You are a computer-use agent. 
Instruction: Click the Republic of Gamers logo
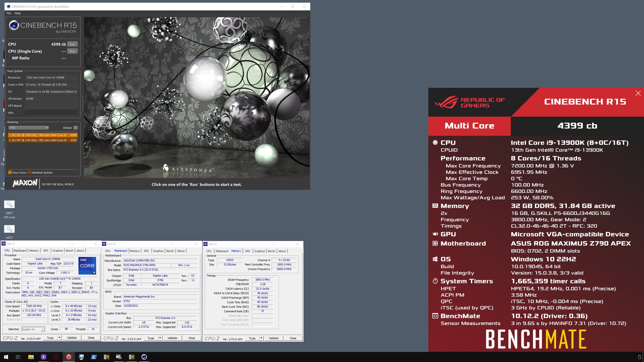tap(470, 102)
